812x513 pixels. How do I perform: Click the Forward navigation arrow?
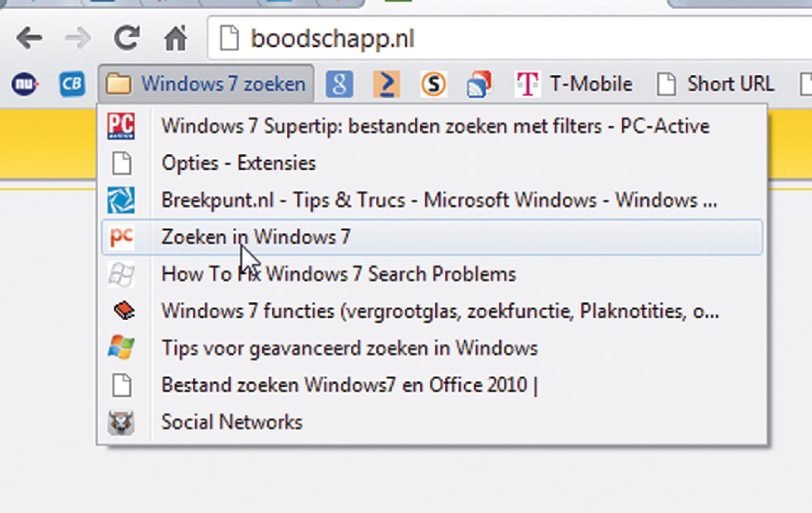point(78,38)
